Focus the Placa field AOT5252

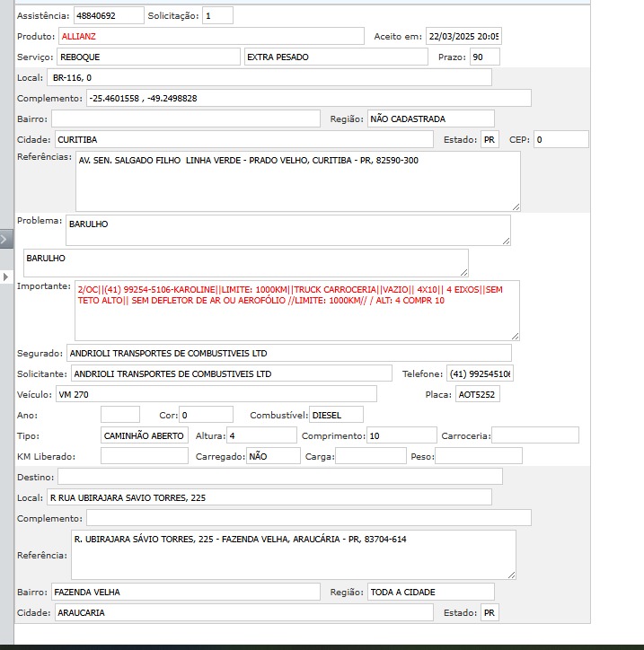pos(477,394)
